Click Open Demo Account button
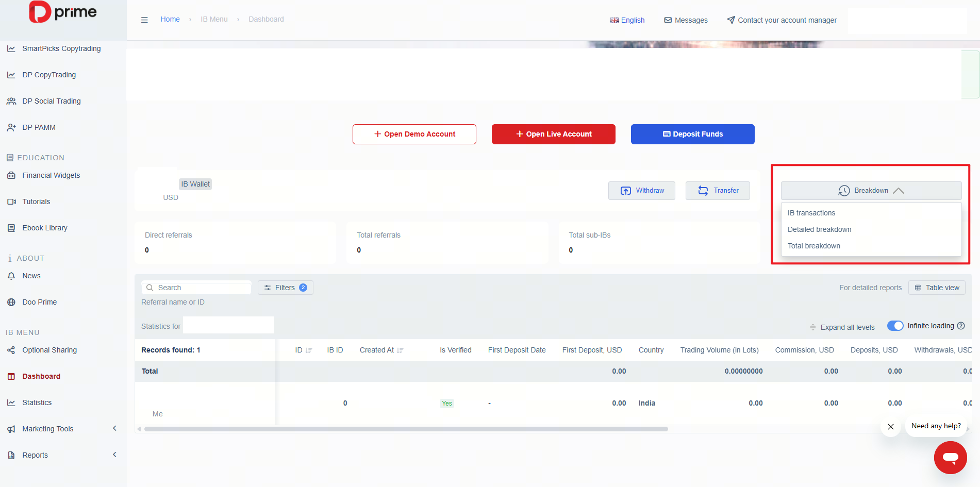Image resolution: width=980 pixels, height=487 pixels. [x=414, y=134]
